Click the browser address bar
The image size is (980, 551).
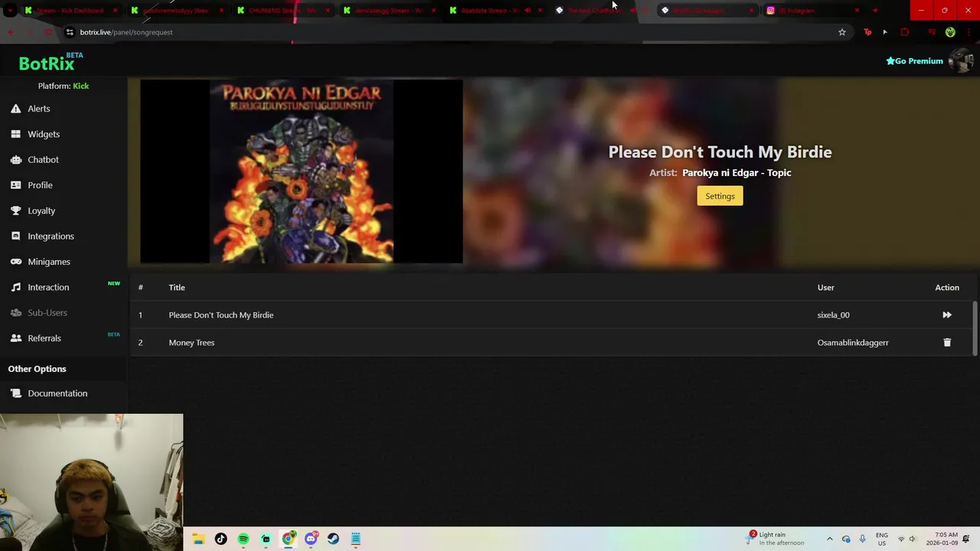tap(452, 32)
